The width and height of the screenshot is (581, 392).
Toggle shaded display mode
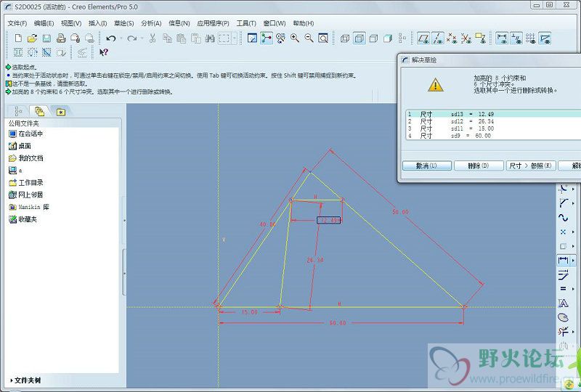tap(388, 38)
